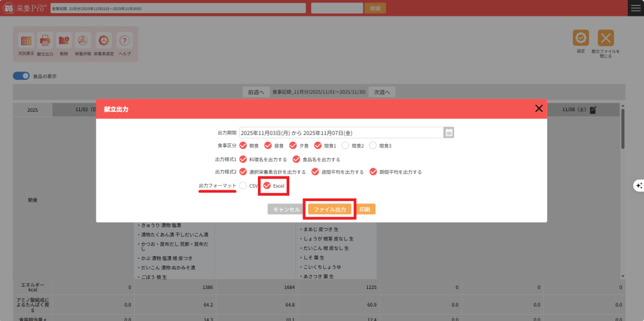Click the protein value 60.9
This screenshot has height=321, width=644.
coord(371,305)
